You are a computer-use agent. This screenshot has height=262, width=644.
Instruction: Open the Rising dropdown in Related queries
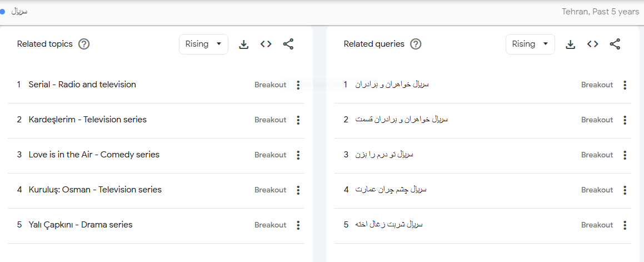530,44
